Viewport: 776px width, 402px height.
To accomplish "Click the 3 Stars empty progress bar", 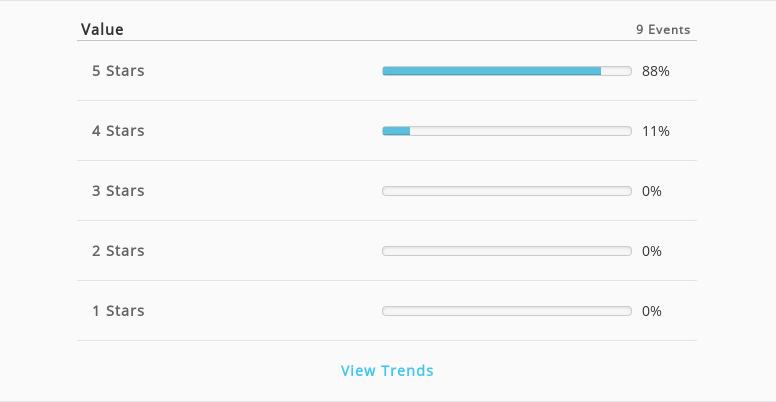I will click(507, 191).
